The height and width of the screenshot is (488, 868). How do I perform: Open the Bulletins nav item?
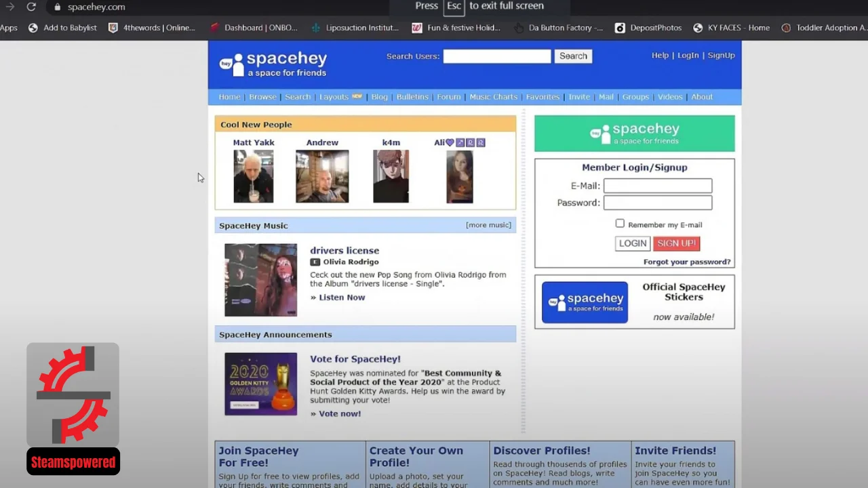click(412, 97)
